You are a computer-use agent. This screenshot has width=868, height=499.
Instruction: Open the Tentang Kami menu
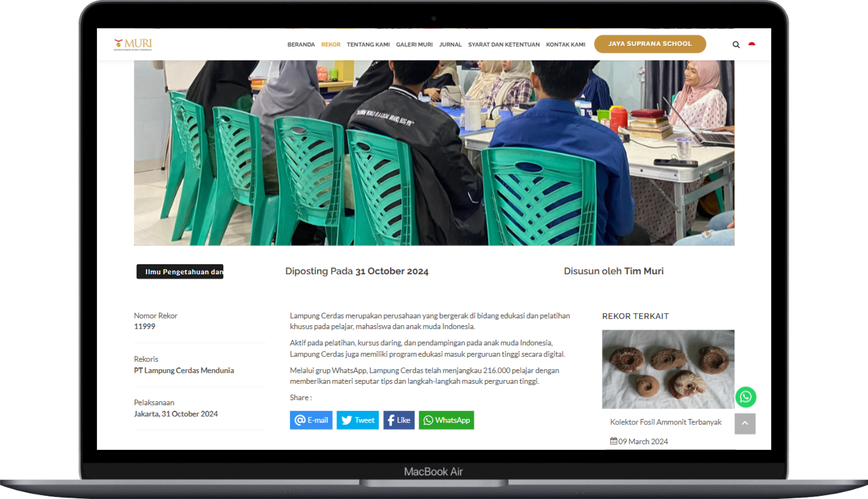368,45
